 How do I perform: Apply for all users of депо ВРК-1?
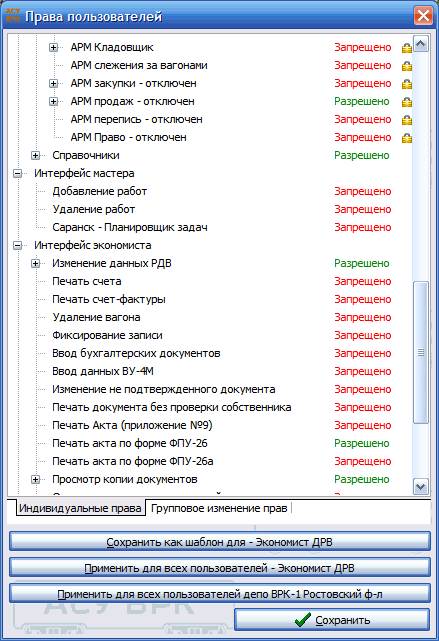[x=220, y=594]
